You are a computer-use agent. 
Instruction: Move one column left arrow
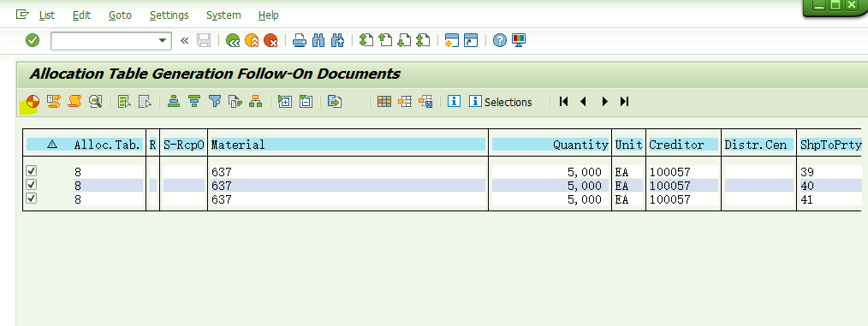583,101
